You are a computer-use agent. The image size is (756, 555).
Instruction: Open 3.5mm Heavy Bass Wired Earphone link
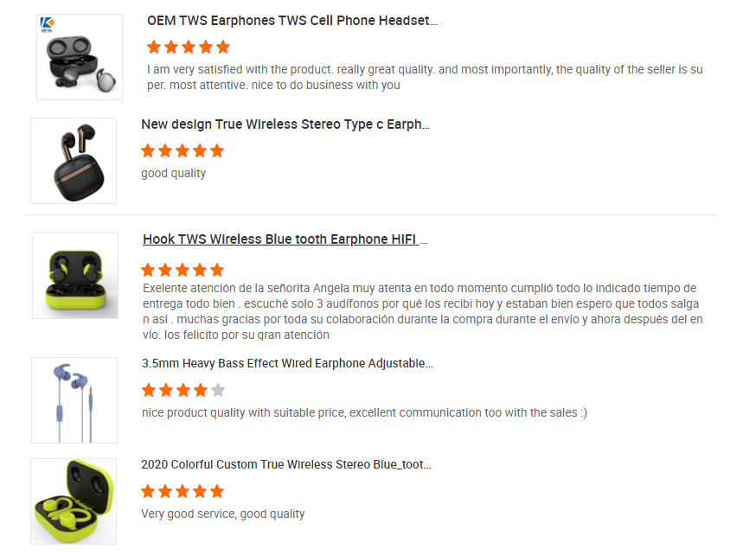coord(287,364)
